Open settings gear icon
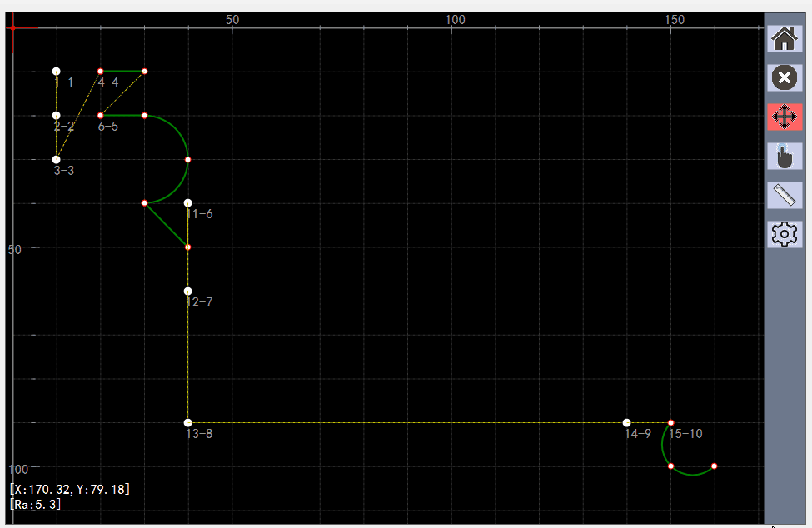The image size is (812, 528). [785, 234]
